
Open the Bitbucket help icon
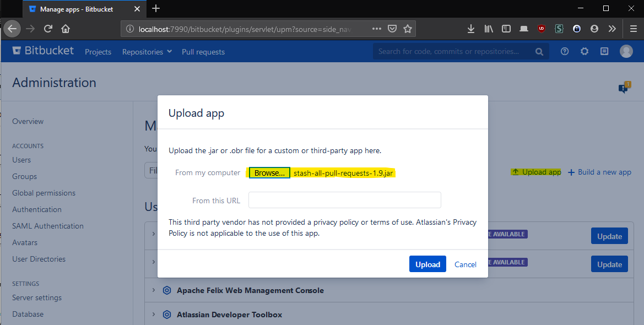565,51
